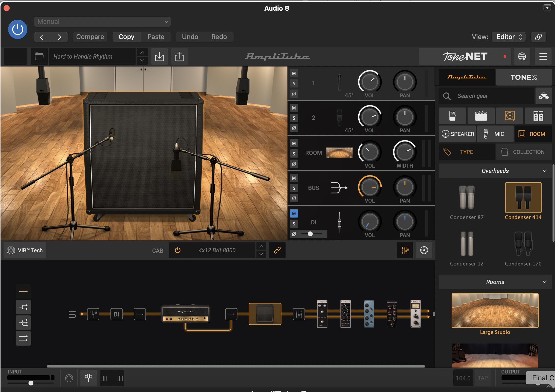Switch to the MIC tab
The image size is (555, 392).
coord(495,134)
